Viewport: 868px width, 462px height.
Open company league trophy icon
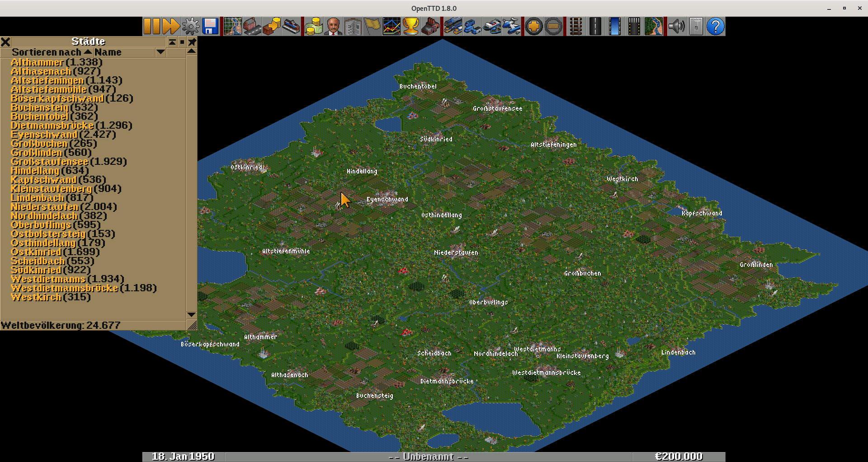coord(411,27)
